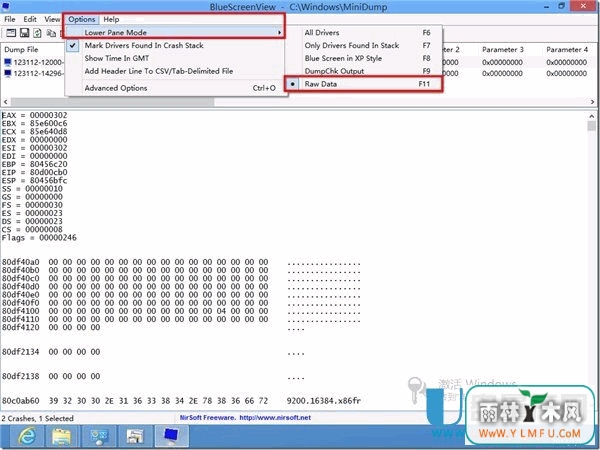Open Advanced Options from the menu
This screenshot has width=600, height=450.
pyautogui.click(x=176, y=88)
